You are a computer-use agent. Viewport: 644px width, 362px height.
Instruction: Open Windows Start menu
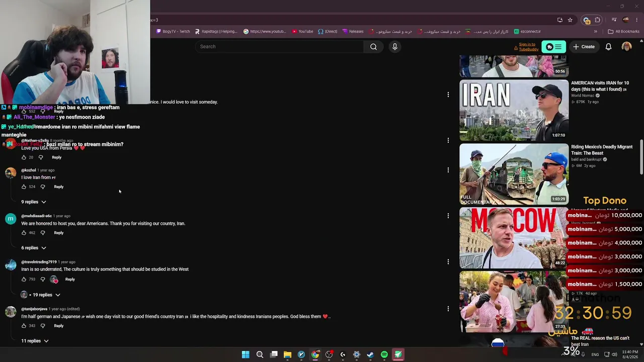click(x=246, y=354)
